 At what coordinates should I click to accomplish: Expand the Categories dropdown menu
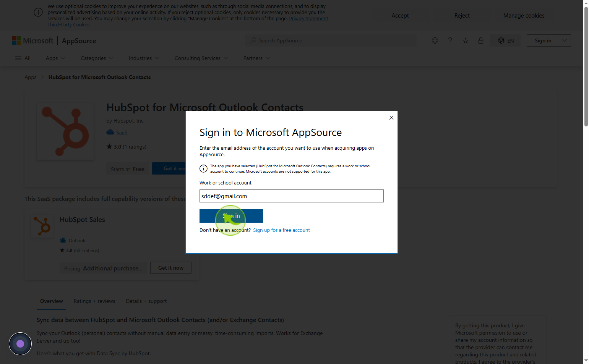coord(97,58)
